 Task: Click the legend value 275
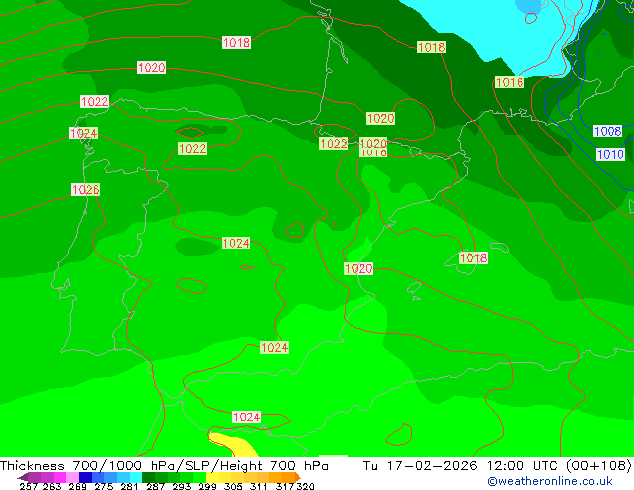104,486
